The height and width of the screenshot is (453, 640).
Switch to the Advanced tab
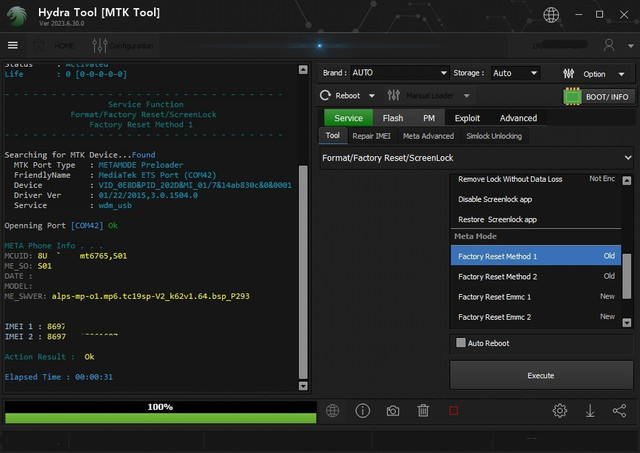(x=518, y=118)
